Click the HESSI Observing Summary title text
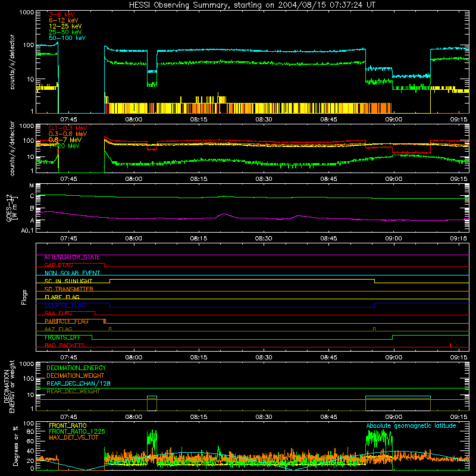 252,5
